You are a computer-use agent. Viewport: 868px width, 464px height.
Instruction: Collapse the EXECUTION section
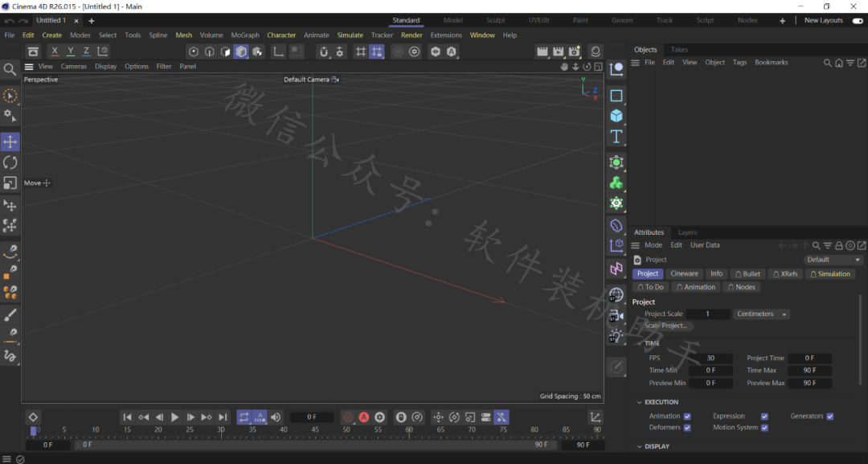point(640,403)
